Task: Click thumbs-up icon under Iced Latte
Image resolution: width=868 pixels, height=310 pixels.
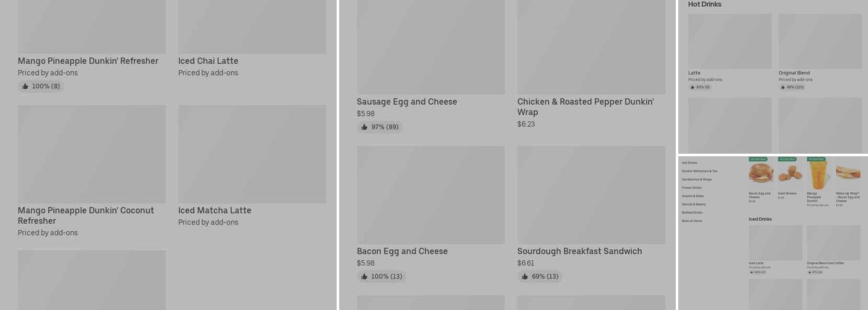Action: pos(751,272)
